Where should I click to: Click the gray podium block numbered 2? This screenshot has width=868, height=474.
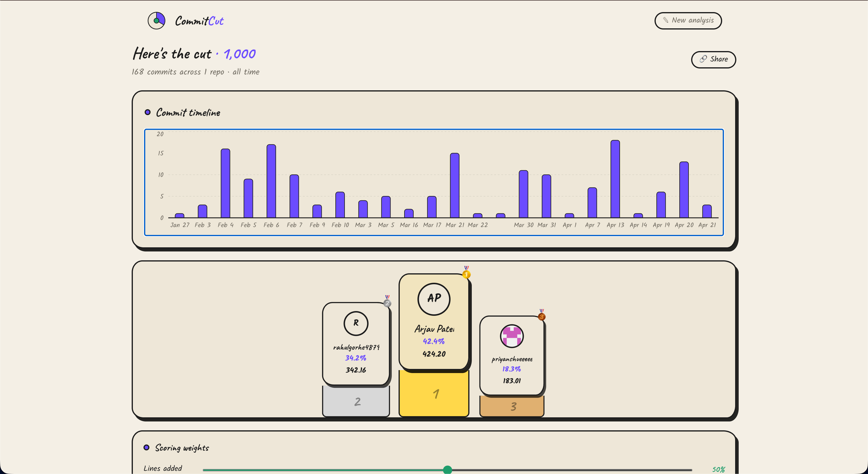(356, 401)
